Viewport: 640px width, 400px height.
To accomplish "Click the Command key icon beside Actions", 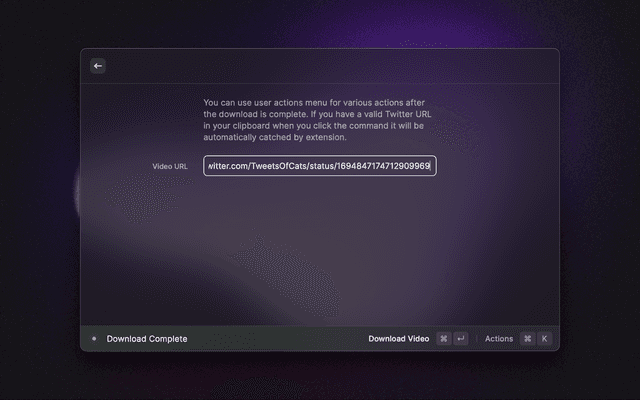I will coord(527,339).
